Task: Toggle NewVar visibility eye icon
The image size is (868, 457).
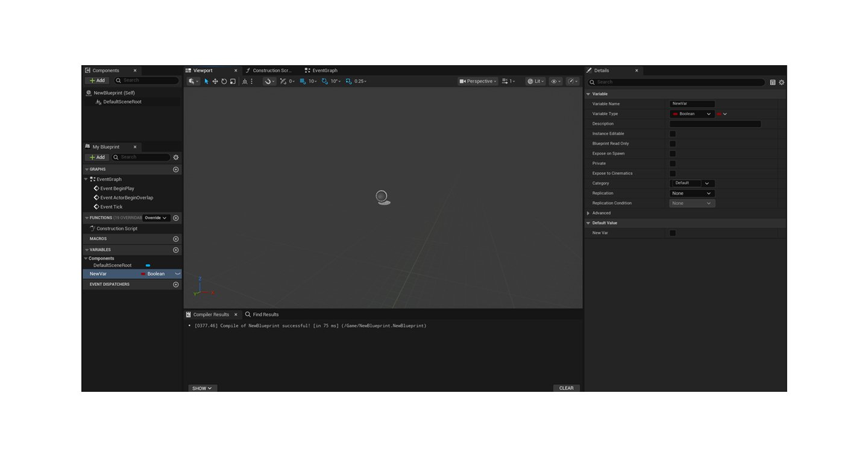Action: (x=177, y=274)
